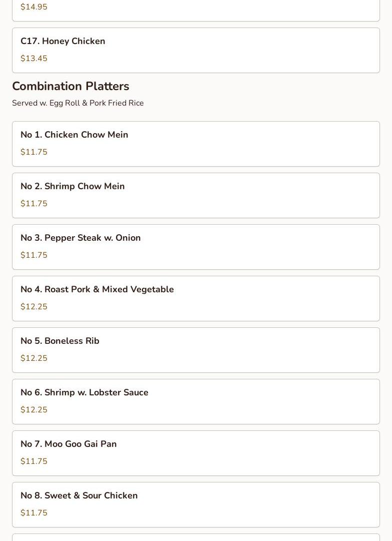Click the $11.75 price of Moo Goo Gai Pan
The height and width of the screenshot is (541, 392).
[x=34, y=461]
